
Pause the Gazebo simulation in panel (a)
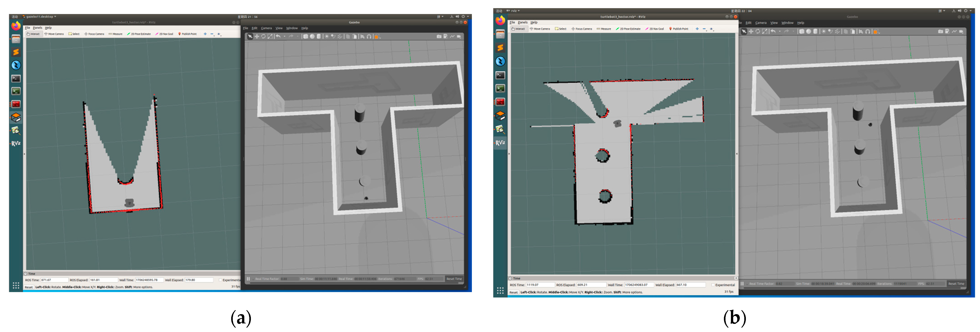pos(248,279)
